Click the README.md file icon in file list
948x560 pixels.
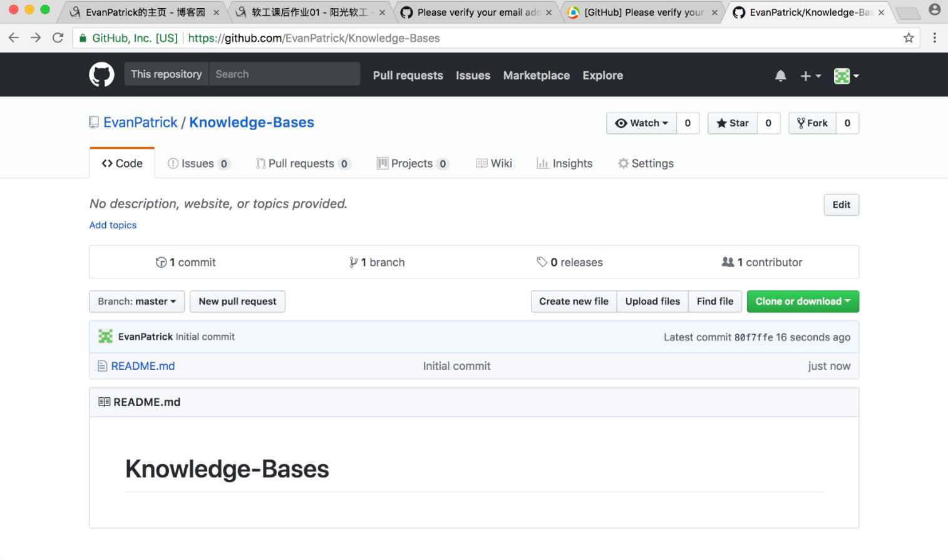coord(103,366)
